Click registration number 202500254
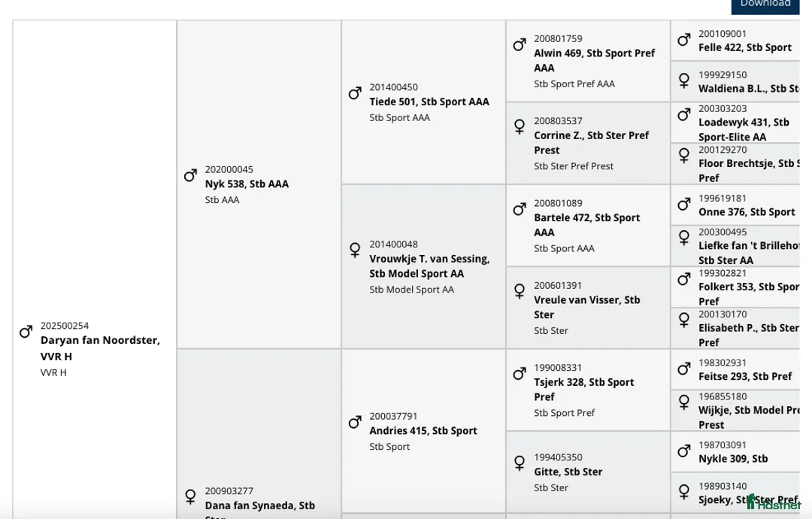 (x=65, y=326)
